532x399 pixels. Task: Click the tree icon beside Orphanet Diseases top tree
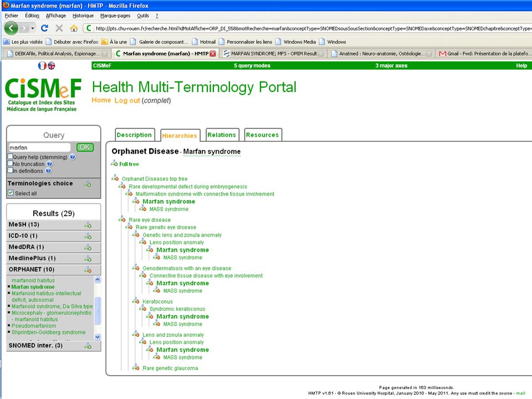point(115,178)
